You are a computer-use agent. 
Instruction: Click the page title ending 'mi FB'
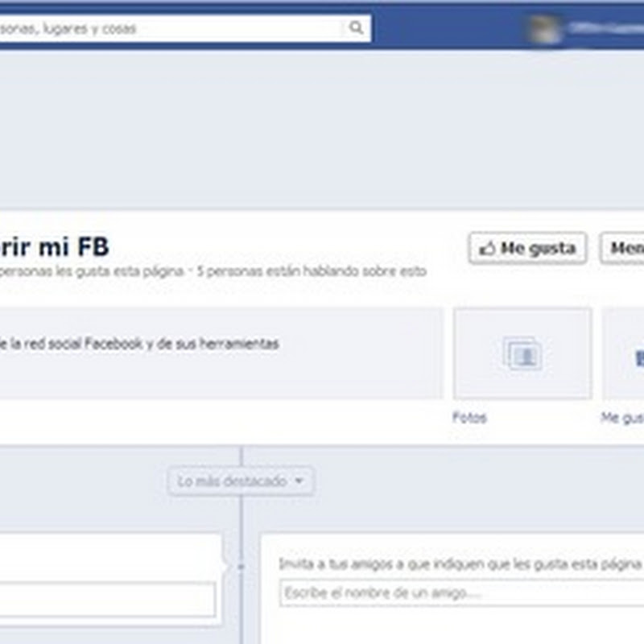(55, 247)
